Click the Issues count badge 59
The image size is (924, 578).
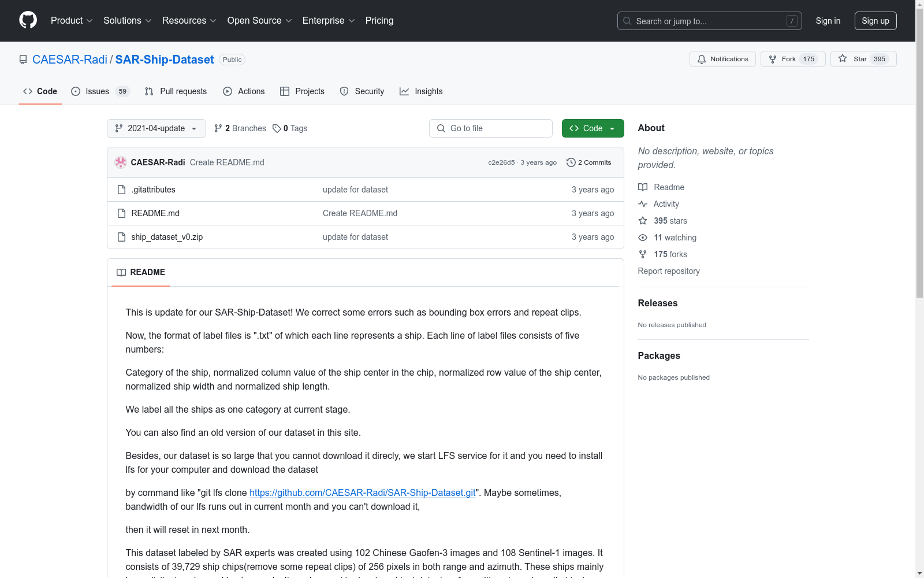click(122, 91)
